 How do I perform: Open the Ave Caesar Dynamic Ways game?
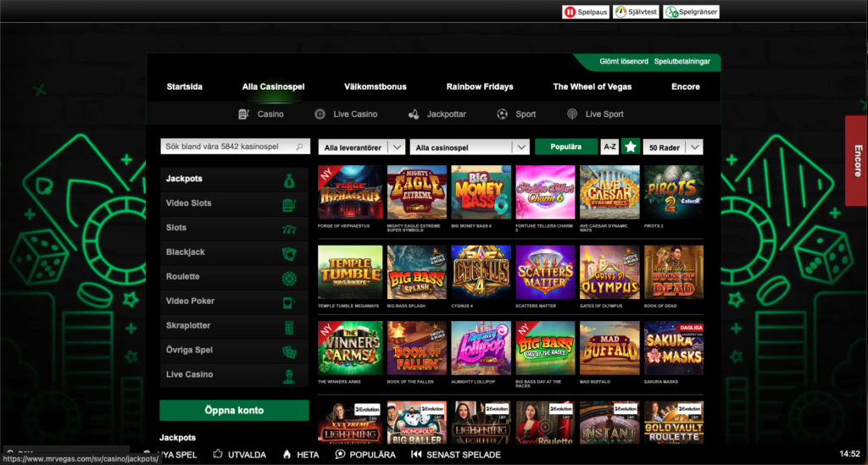pyautogui.click(x=609, y=192)
